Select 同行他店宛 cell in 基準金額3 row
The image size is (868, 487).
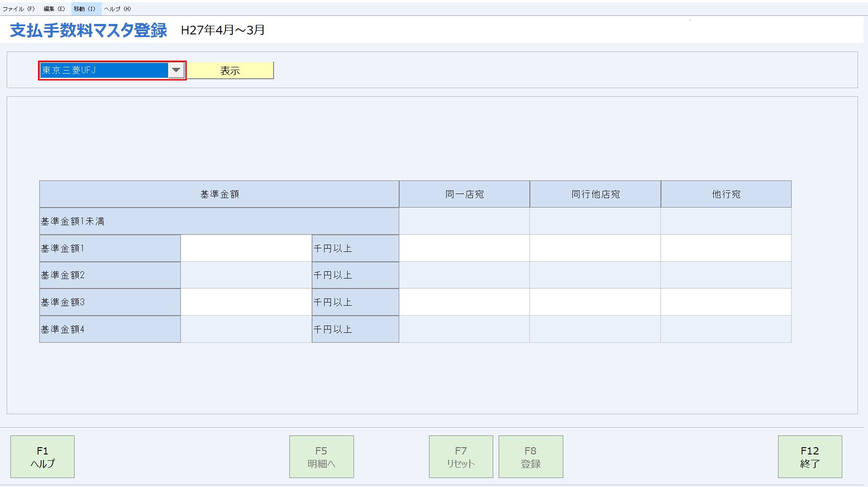coord(595,302)
